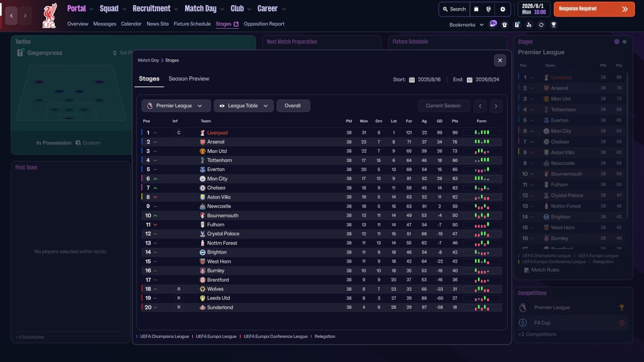Click the Aston Villa badge in league table
The image size is (644, 362).
point(203,197)
